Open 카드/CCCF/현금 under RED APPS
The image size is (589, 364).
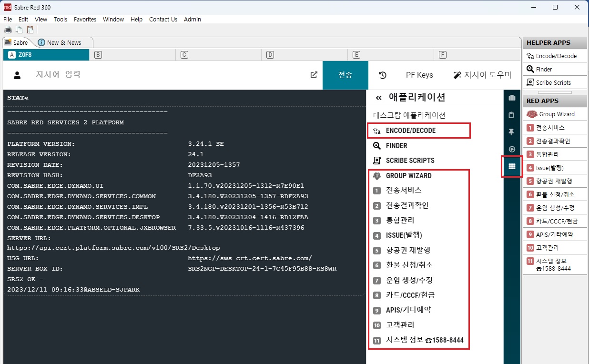[x=554, y=221]
